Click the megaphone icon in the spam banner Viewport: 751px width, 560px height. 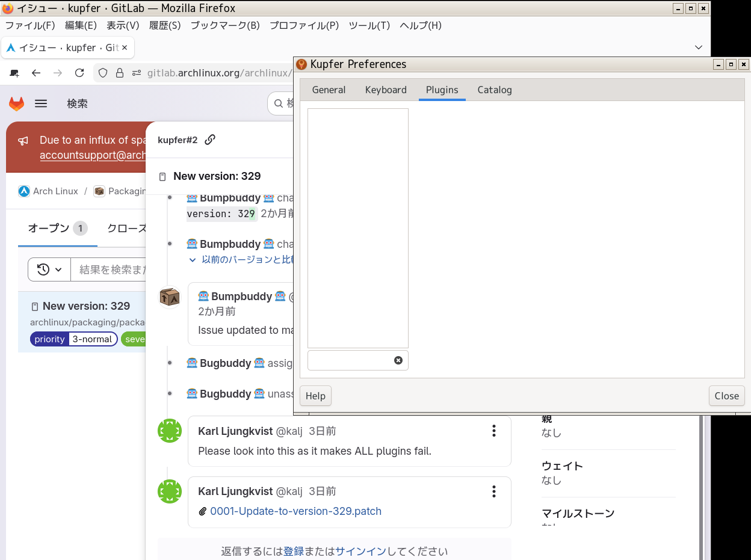[23, 141]
